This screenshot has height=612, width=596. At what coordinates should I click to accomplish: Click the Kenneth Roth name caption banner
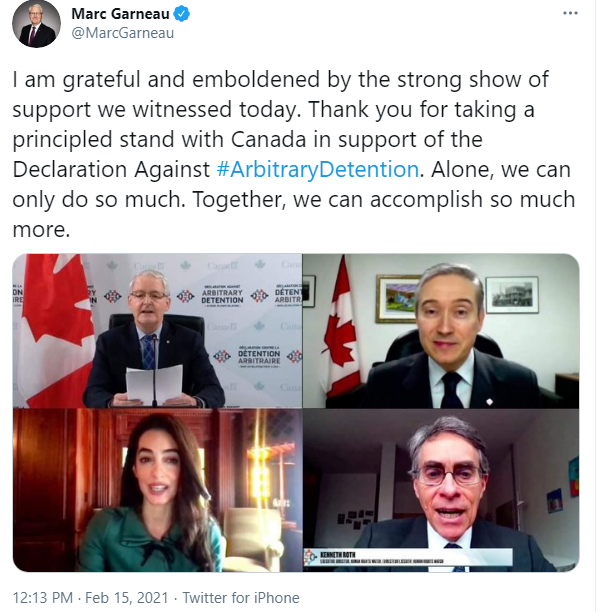click(408, 557)
